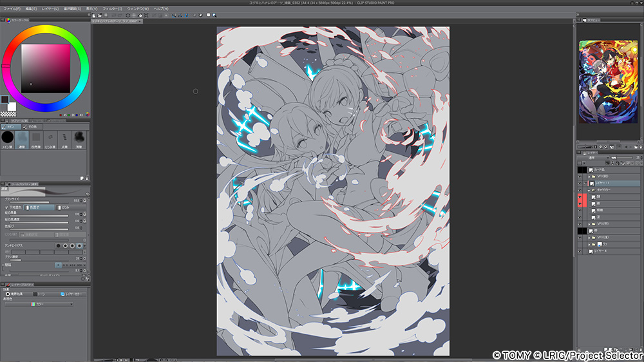
Task: Select the メイン sub tool group tab
Action: tap(10, 127)
